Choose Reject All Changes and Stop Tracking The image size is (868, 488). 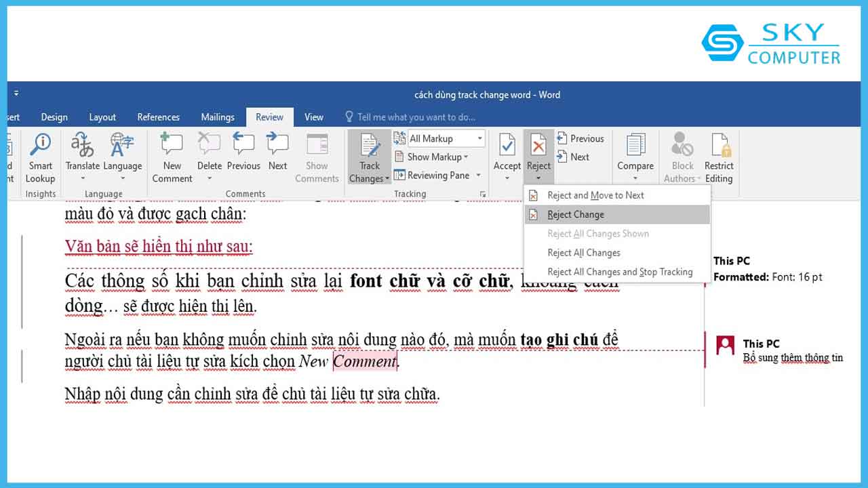(x=620, y=271)
